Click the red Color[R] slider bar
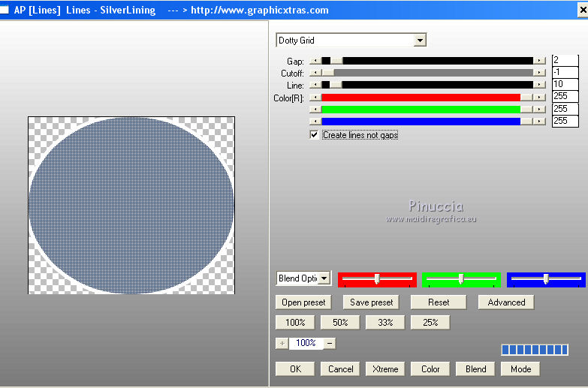The image size is (588, 388). pyautogui.click(x=427, y=98)
